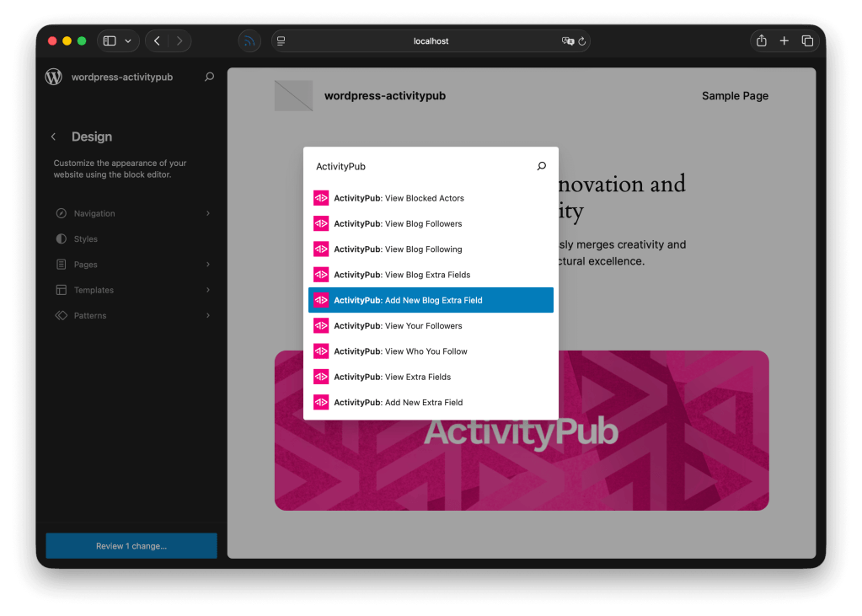
Task: Click the magnifier icon in command palette
Action: (541, 167)
